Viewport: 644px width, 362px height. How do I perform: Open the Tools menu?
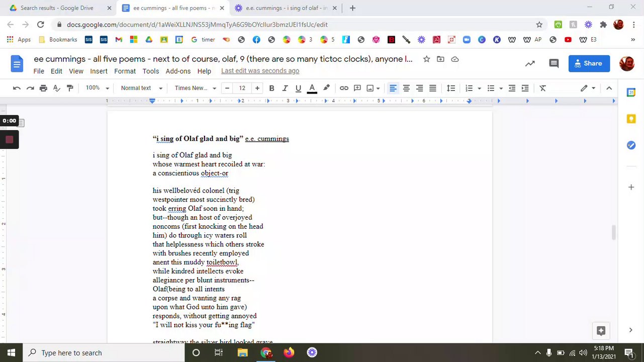[150, 71]
